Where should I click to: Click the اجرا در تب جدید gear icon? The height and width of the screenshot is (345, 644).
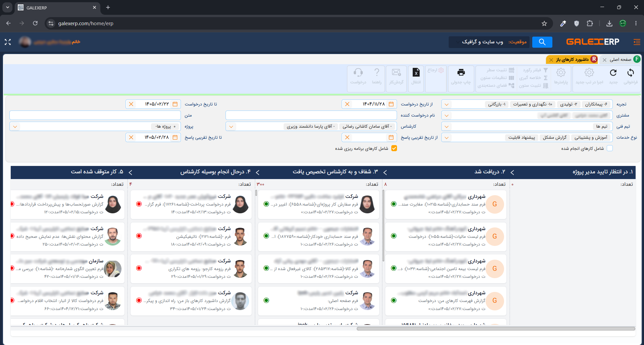coord(589,73)
